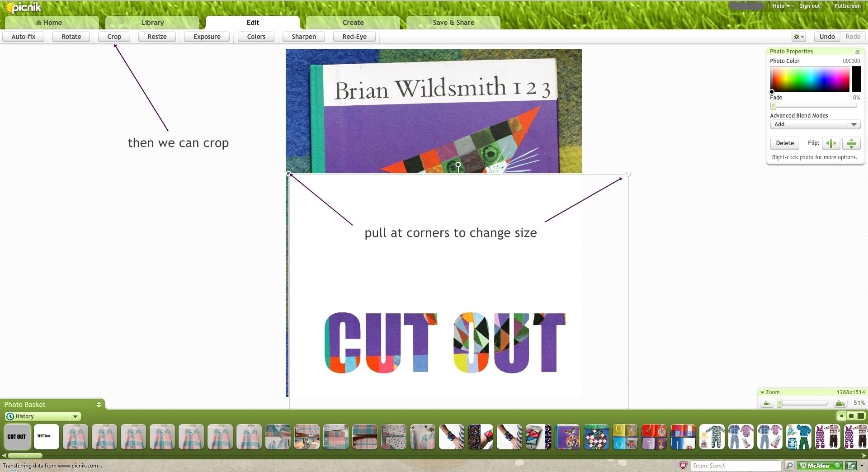The width and height of the screenshot is (868, 472).
Task: Select the CUT OUT thumbnail in basket
Action: [x=17, y=437]
